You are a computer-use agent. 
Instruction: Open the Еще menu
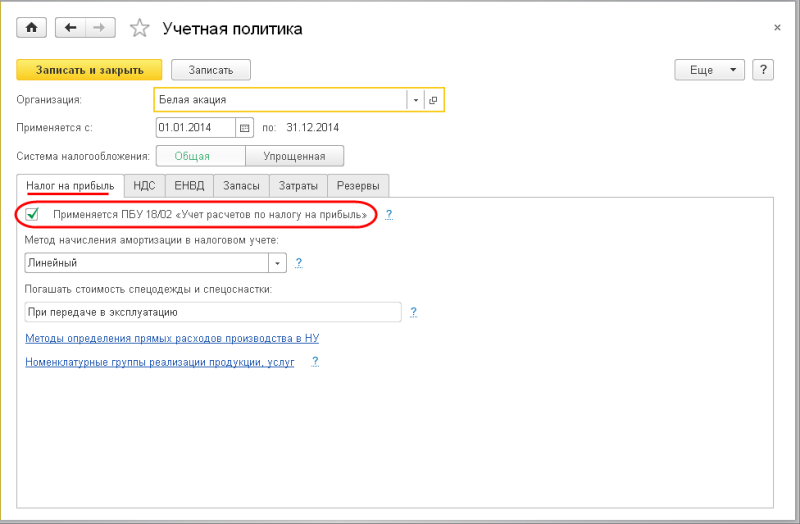pos(710,69)
